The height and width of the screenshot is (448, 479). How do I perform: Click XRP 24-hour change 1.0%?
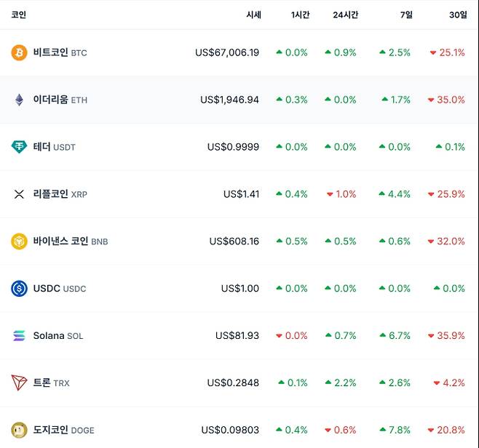tap(341, 194)
